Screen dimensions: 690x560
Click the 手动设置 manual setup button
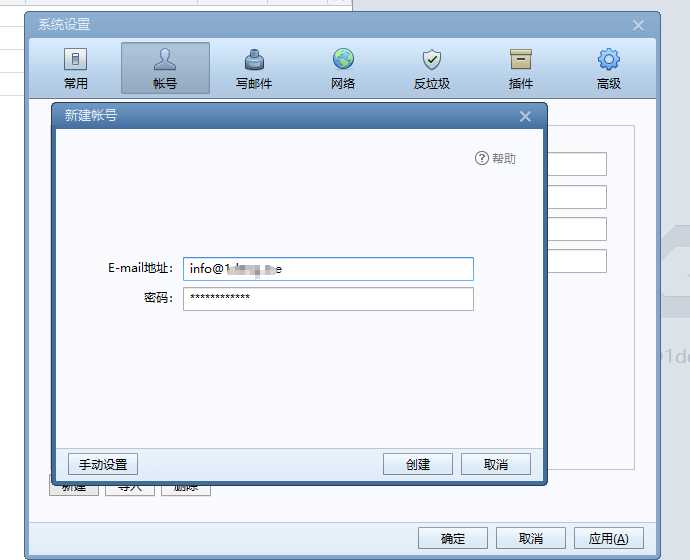tap(103, 464)
